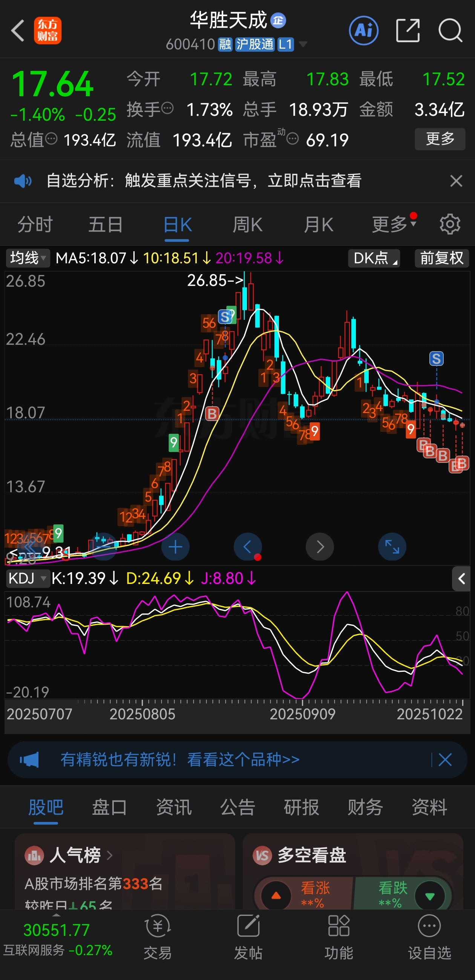The height and width of the screenshot is (980, 475).
Task: Open the 股吧 tab
Action: [x=46, y=807]
